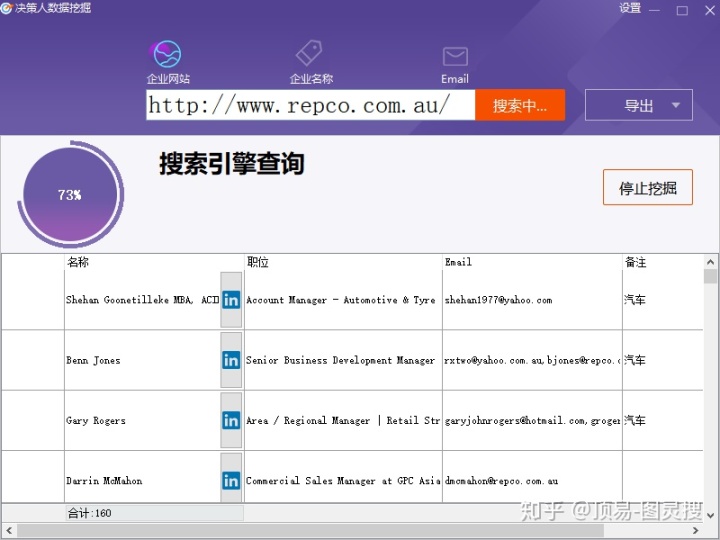Minimize the 决策人数据挖掘 window
This screenshot has width=720, height=540.
click(x=654, y=10)
